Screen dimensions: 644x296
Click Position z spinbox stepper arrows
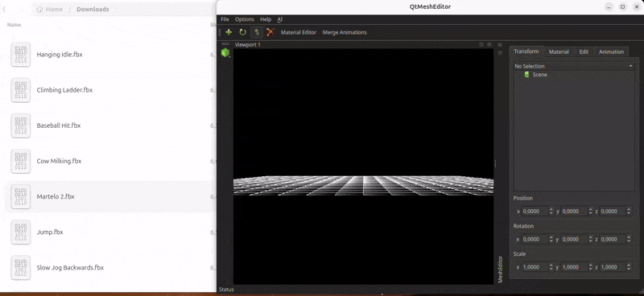[x=629, y=211]
